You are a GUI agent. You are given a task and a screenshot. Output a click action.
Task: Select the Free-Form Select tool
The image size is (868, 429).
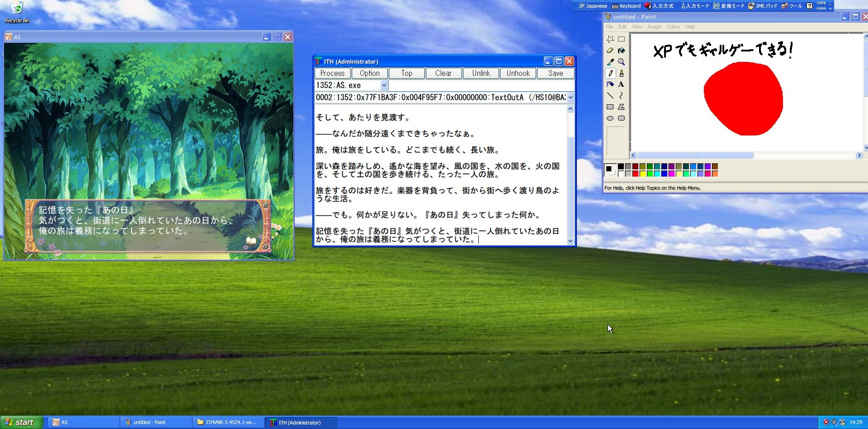610,40
